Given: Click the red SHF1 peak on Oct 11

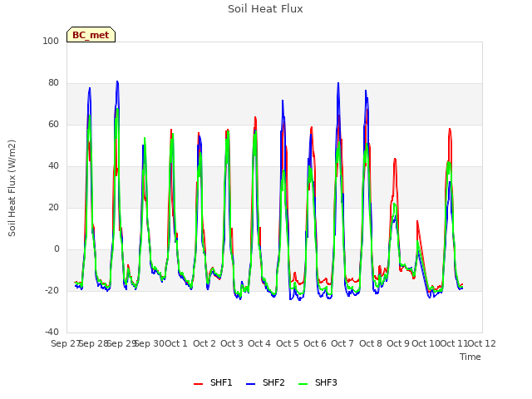Looking at the screenshot, I should coord(450,129).
